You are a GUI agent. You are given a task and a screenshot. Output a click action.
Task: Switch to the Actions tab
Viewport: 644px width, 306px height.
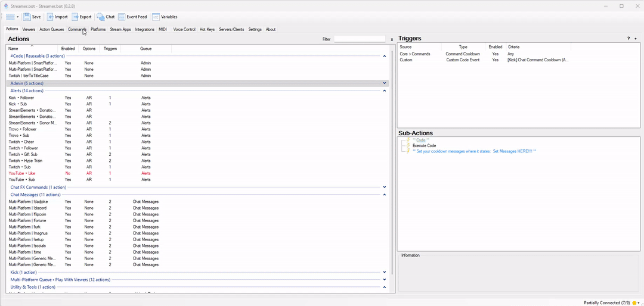click(12, 29)
